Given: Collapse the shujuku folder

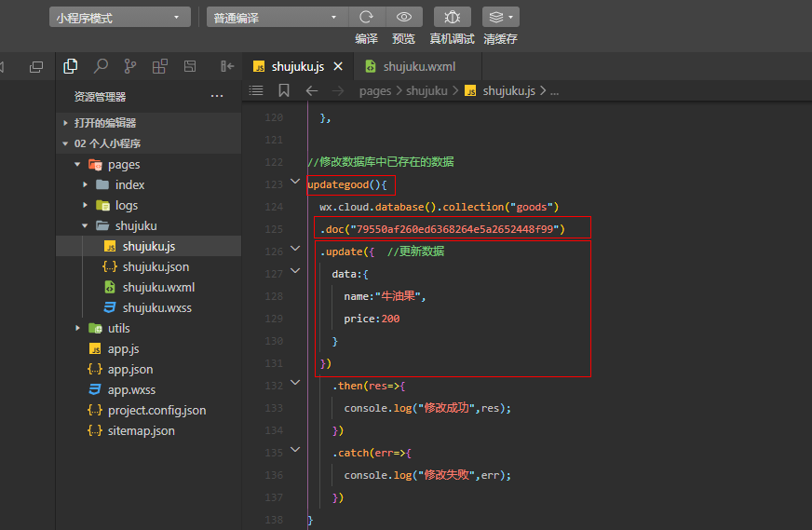Looking at the screenshot, I should point(85,226).
